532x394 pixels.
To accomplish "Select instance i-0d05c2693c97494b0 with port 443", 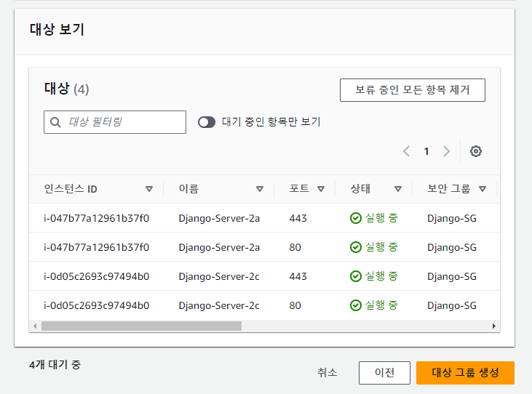I will point(96,276).
